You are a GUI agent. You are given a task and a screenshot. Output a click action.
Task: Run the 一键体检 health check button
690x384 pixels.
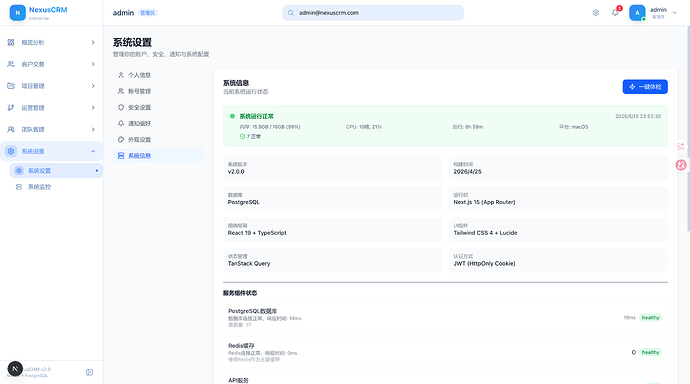(x=645, y=87)
